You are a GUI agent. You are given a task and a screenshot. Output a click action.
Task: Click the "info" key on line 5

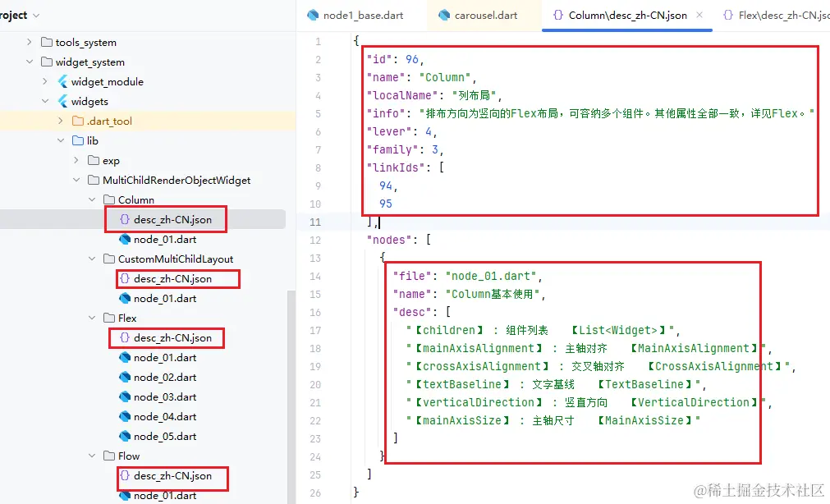[x=386, y=113]
